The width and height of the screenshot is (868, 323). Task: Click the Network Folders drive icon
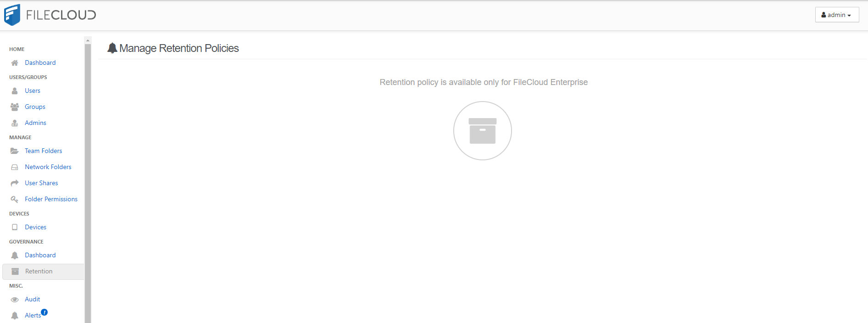click(x=15, y=167)
